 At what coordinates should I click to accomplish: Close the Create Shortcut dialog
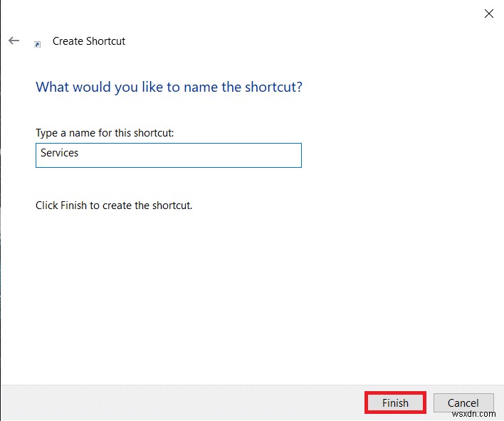click(x=489, y=14)
